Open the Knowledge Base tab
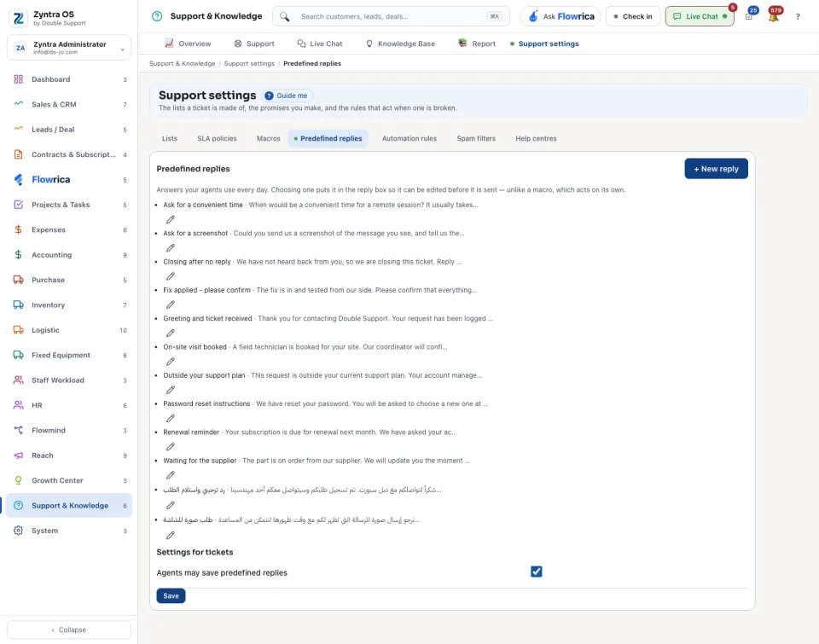 click(400, 44)
